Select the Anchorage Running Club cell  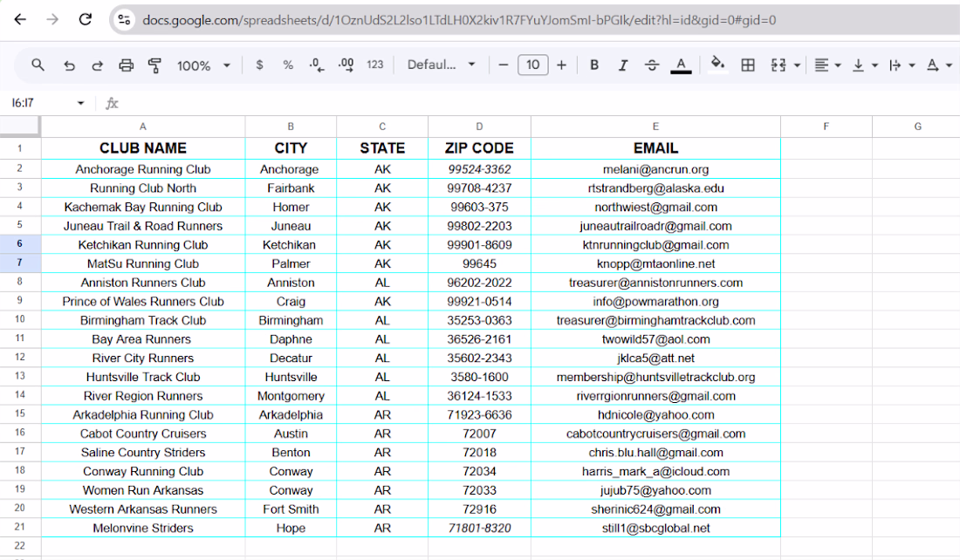tap(142, 169)
